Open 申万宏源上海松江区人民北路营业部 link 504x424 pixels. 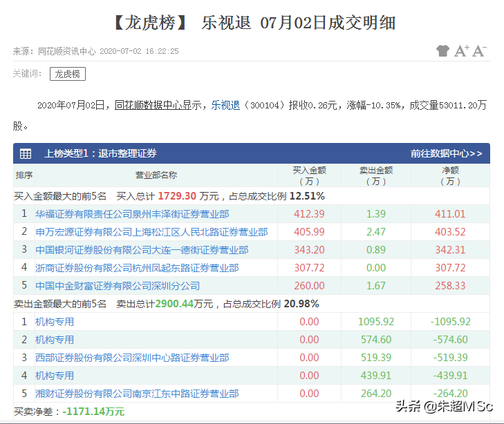pyautogui.click(x=151, y=232)
